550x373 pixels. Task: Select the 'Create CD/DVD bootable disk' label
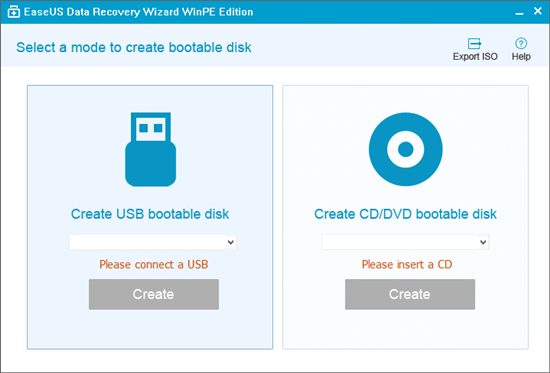[405, 214]
